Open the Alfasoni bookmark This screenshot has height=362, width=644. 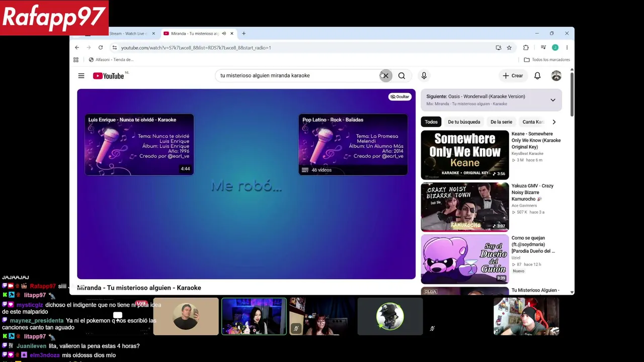(x=111, y=60)
